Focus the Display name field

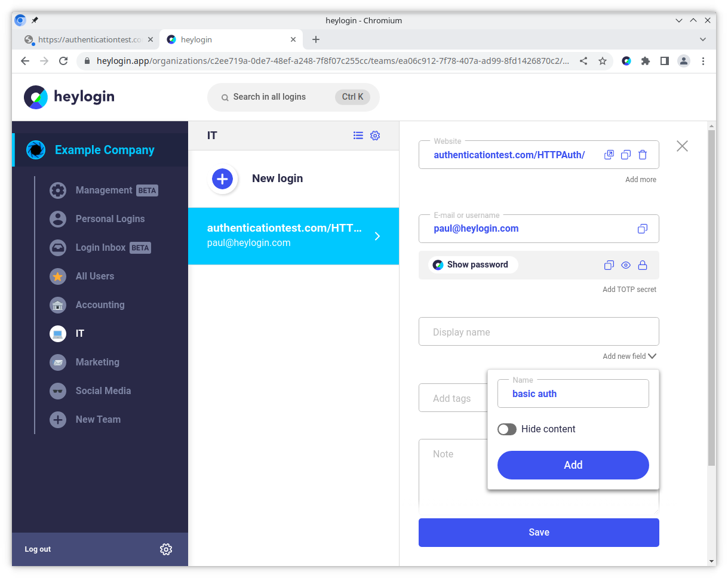coord(539,331)
